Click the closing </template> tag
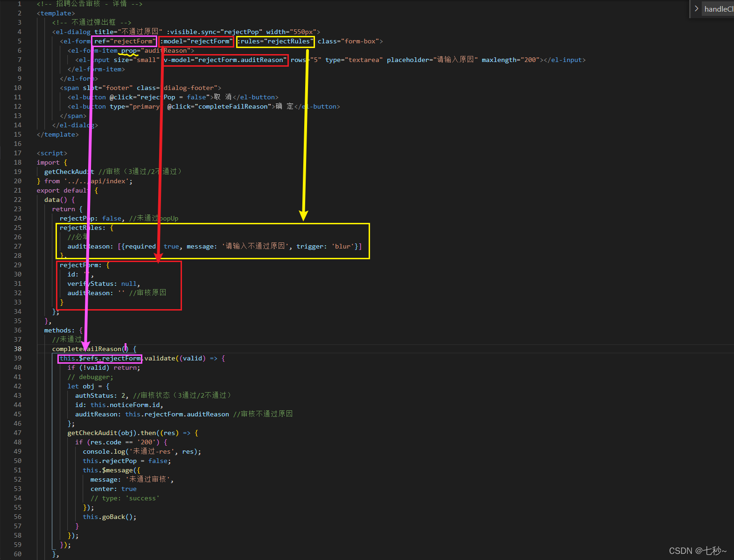This screenshot has width=734, height=560. click(x=58, y=134)
